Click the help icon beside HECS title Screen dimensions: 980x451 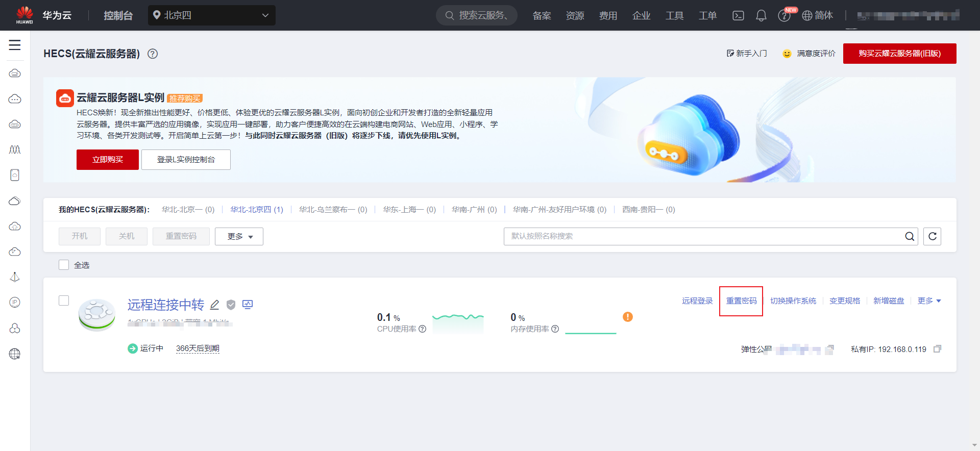(153, 54)
